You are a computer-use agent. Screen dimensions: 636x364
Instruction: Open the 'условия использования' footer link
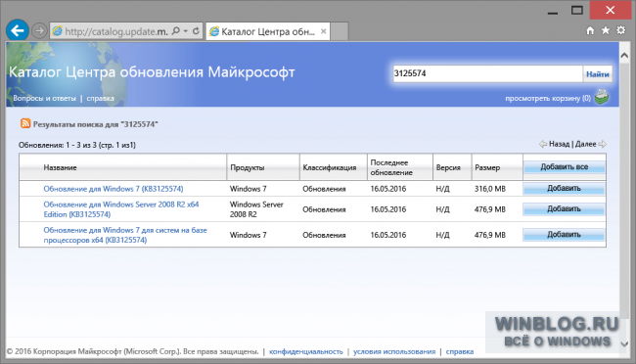click(394, 351)
